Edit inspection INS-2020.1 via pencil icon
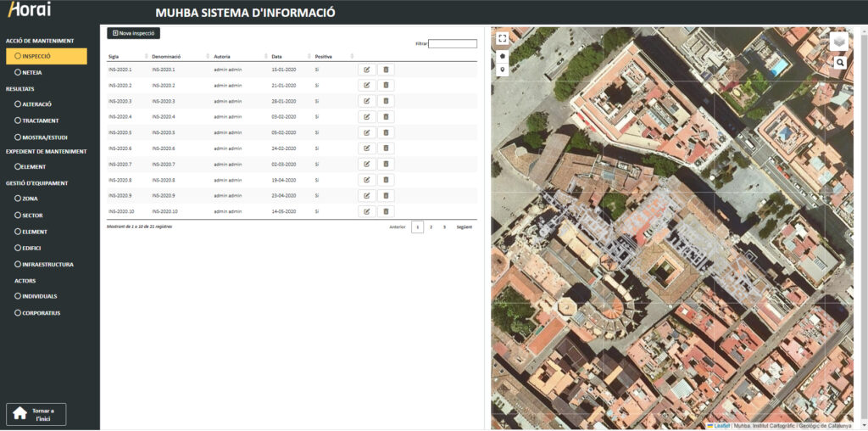The image size is (868, 431). 367,70
